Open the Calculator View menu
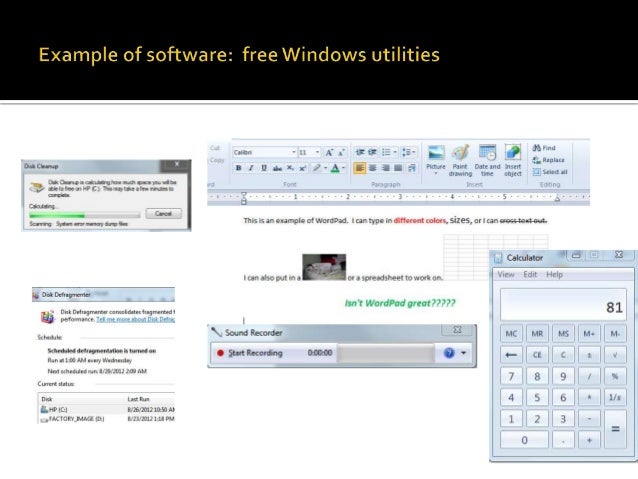Image resolution: width=638 pixels, height=479 pixels. [x=506, y=274]
